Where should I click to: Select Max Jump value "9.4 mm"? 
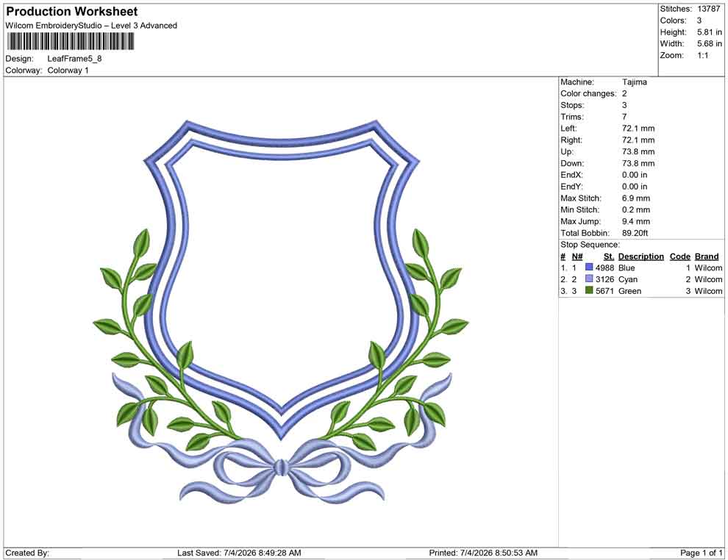pyautogui.click(x=636, y=221)
